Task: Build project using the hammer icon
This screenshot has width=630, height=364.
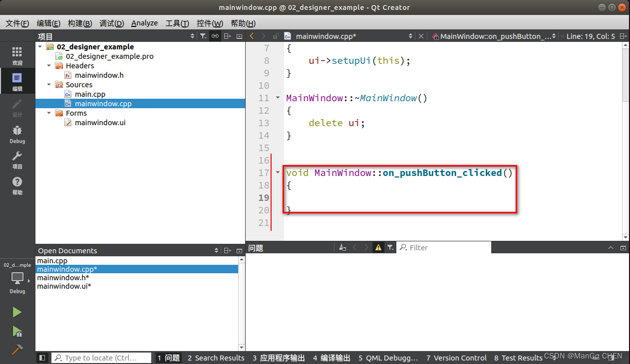Action: 17,349
